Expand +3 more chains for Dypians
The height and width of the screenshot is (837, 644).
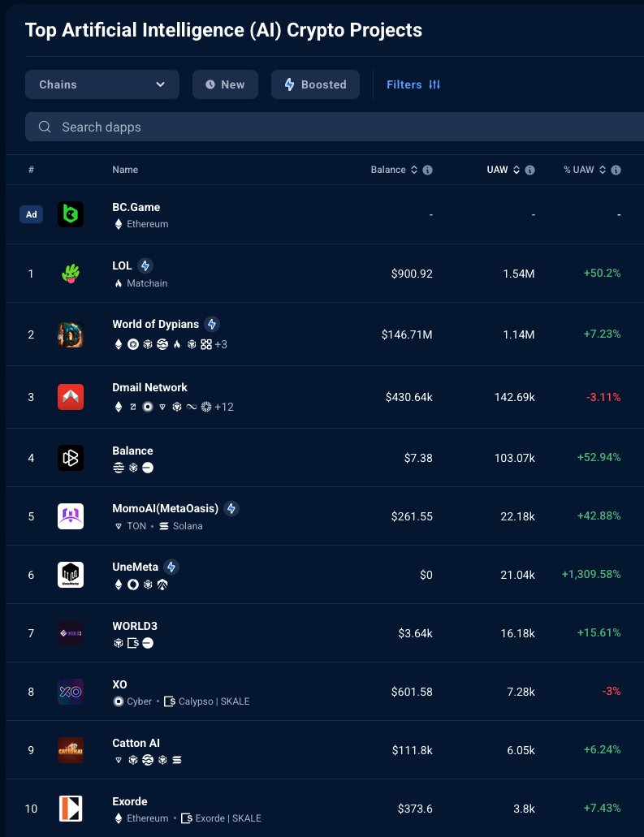[x=221, y=345]
